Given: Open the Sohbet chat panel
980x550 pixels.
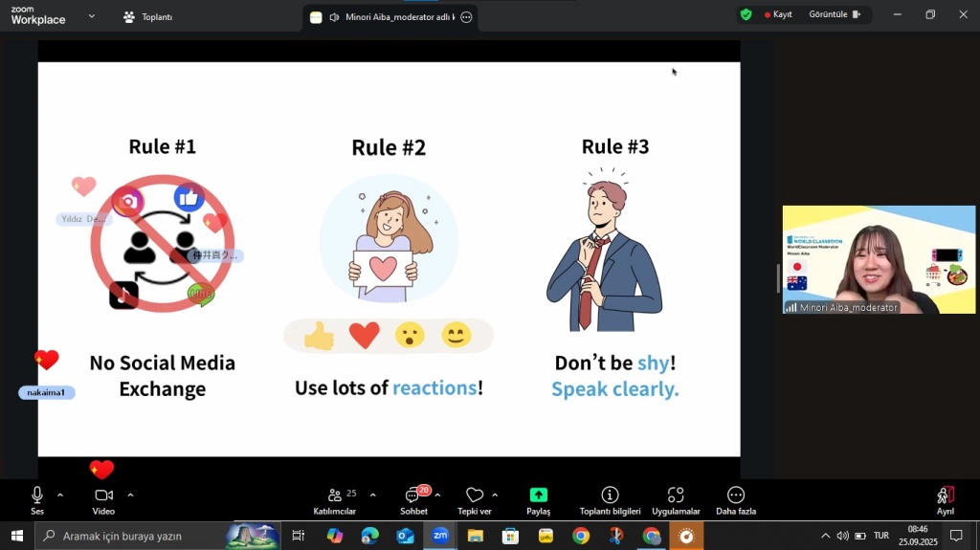Looking at the screenshot, I should click(x=413, y=500).
